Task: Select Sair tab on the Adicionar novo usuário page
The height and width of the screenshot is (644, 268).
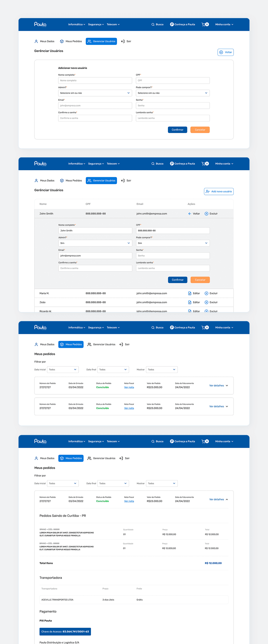Action: click(x=126, y=41)
